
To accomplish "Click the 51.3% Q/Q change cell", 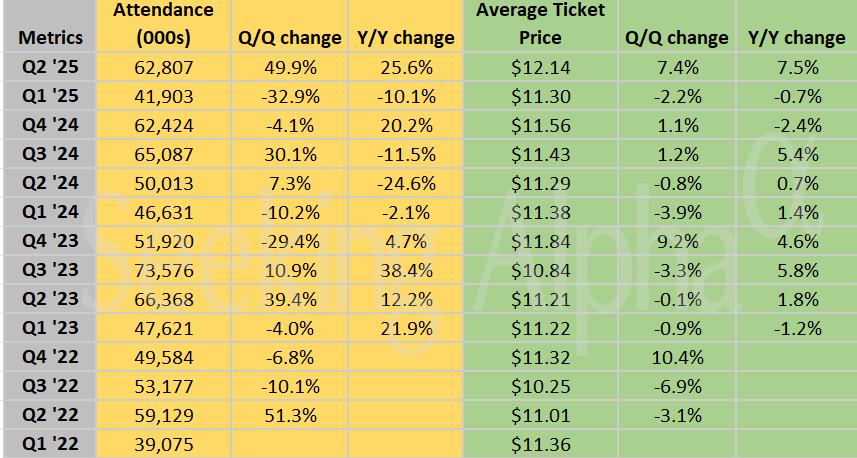I will pyautogui.click(x=290, y=415).
